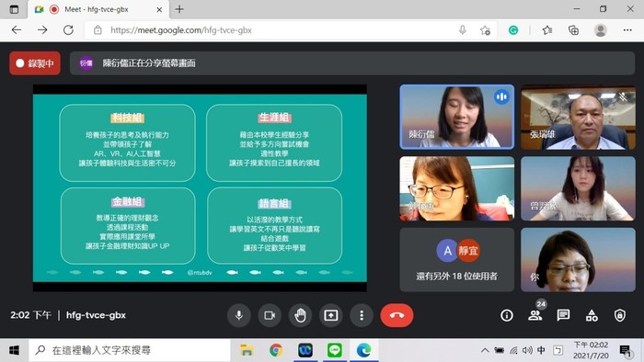
Task: Hang up with the red call button
Action: pos(397,315)
